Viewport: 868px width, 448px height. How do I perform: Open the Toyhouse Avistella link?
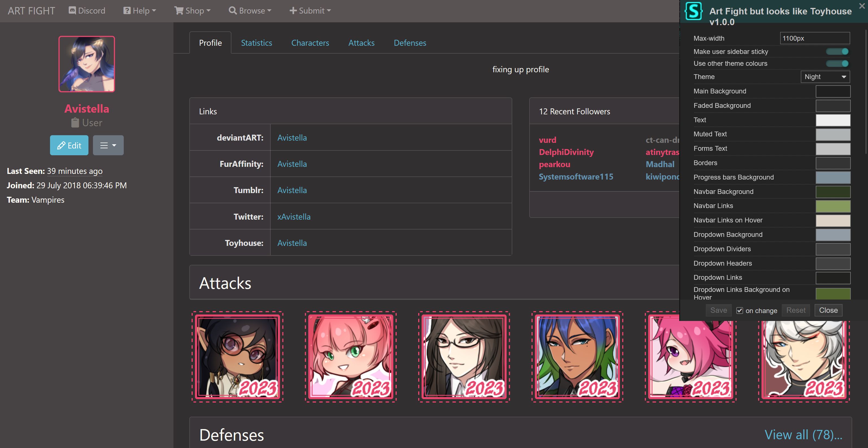[x=292, y=243]
